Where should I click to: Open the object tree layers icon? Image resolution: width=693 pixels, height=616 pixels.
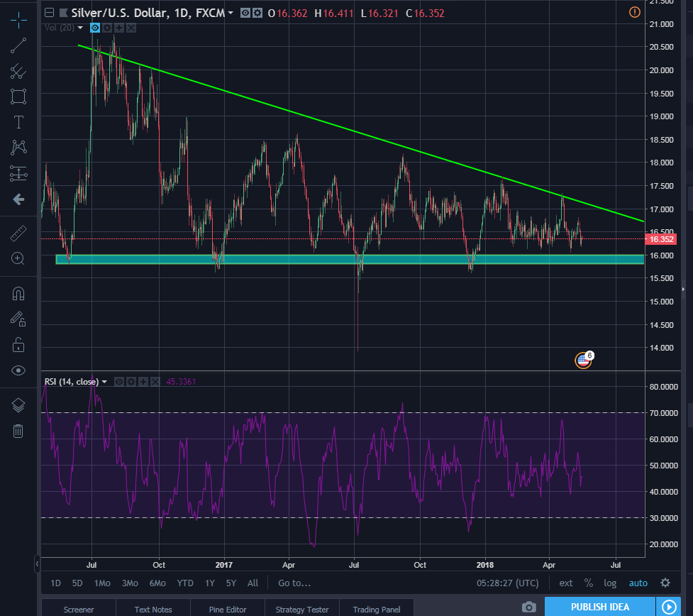[x=18, y=405]
